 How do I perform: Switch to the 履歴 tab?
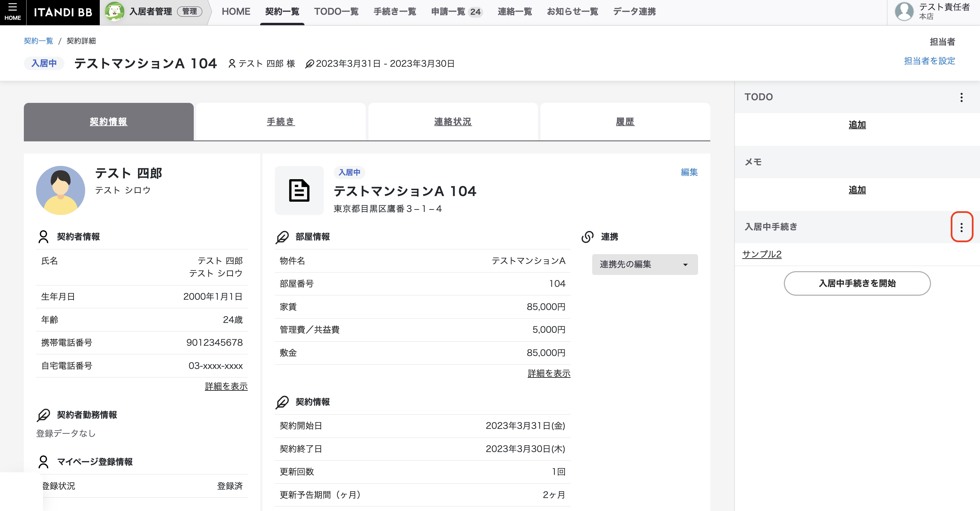click(x=625, y=122)
